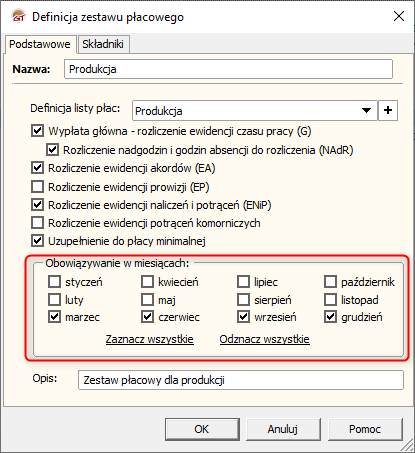The height and width of the screenshot is (453, 415).
Task: Toggle Uzupełnienie do płacy minimalnej checkbox
Action: point(37,241)
